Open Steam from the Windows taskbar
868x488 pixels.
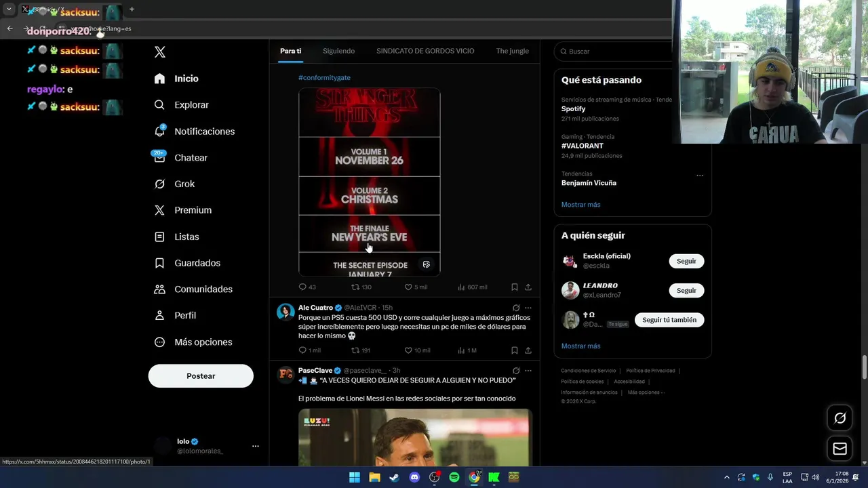pos(394,477)
